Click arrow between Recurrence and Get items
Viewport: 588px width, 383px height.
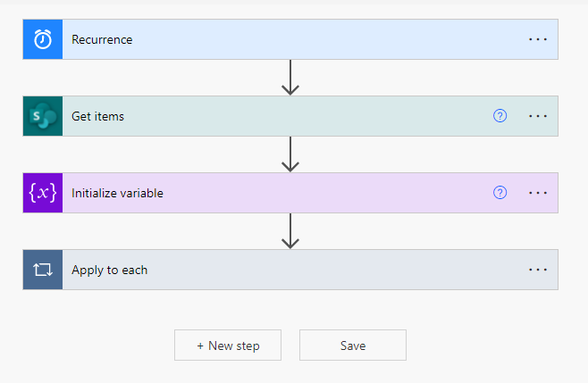290,78
